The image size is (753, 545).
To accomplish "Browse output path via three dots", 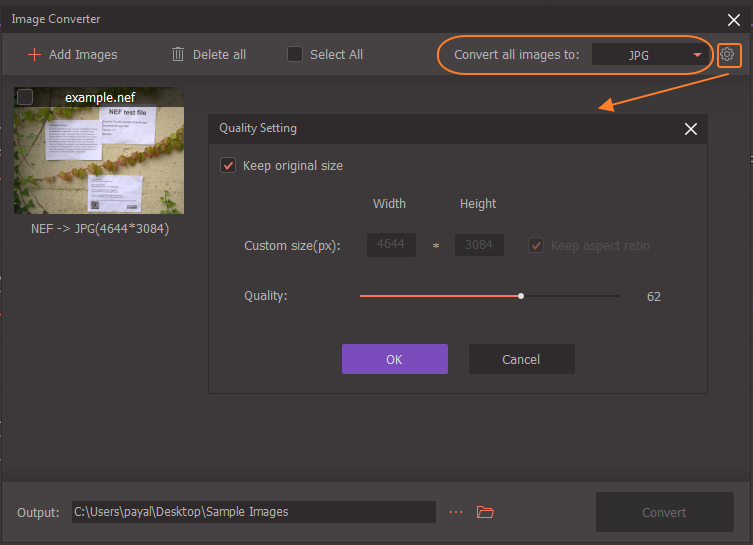I will [456, 512].
